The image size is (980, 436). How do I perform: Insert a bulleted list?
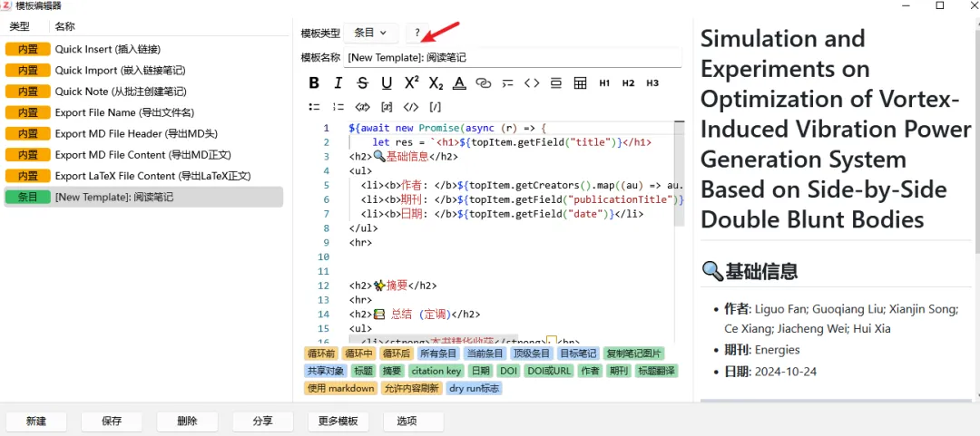coord(314,107)
